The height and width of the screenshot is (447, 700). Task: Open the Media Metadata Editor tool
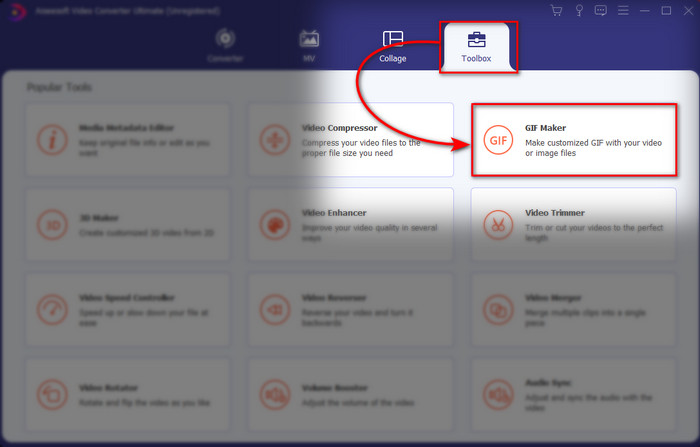point(128,140)
